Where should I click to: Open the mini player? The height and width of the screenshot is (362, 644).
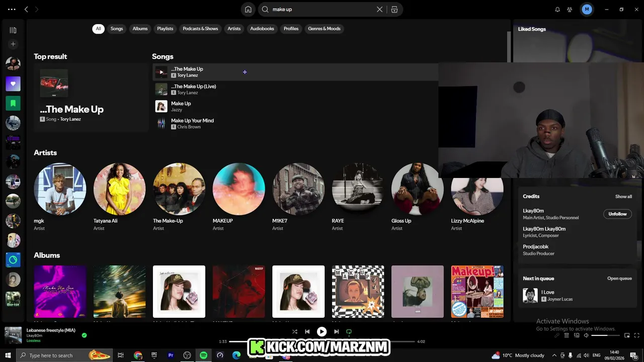[x=627, y=335]
